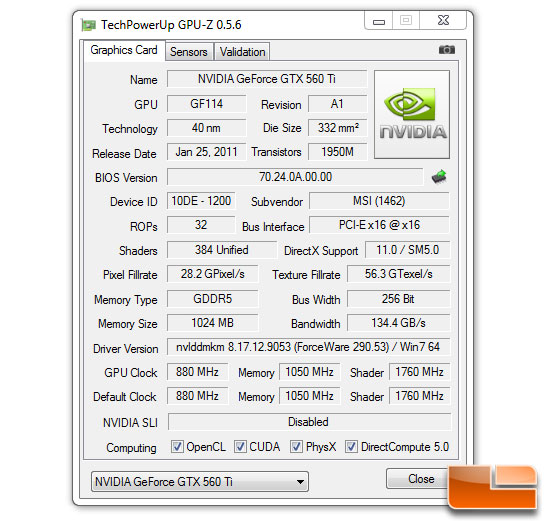Click the DirectX Support field 11.0 / SM5.0

pos(408,250)
